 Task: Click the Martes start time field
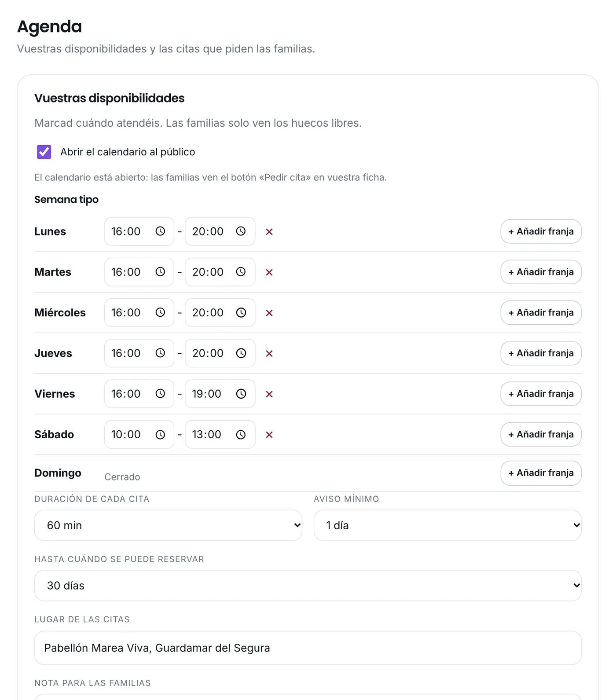click(139, 272)
